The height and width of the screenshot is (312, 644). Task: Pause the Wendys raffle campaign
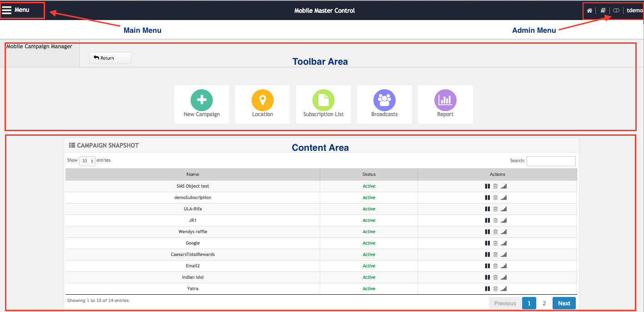488,232
